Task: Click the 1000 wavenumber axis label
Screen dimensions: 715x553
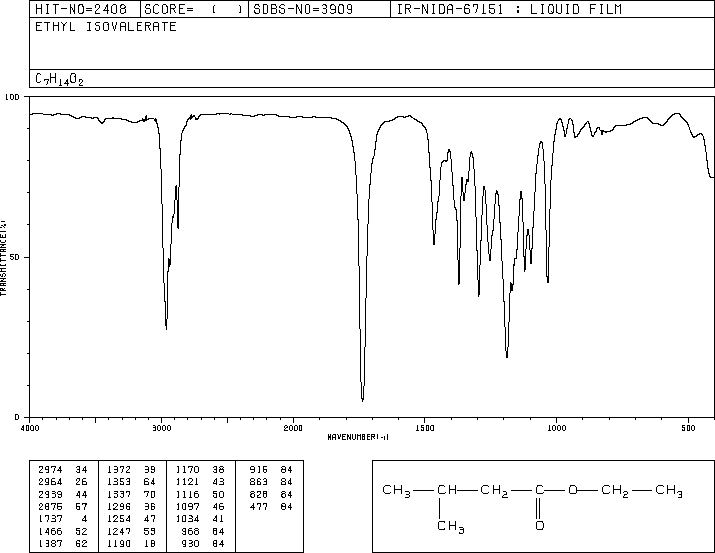Action: (x=556, y=428)
